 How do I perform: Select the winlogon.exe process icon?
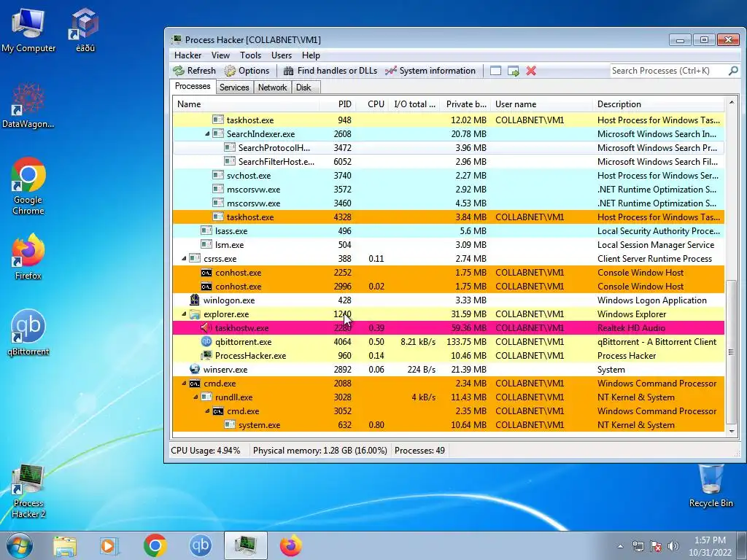(194, 300)
